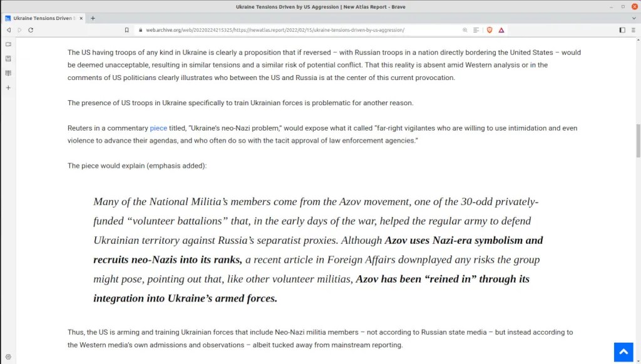Open the Brave Rewards triangle icon
Image resolution: width=641 pixels, height=364 pixels.
coord(501,30)
